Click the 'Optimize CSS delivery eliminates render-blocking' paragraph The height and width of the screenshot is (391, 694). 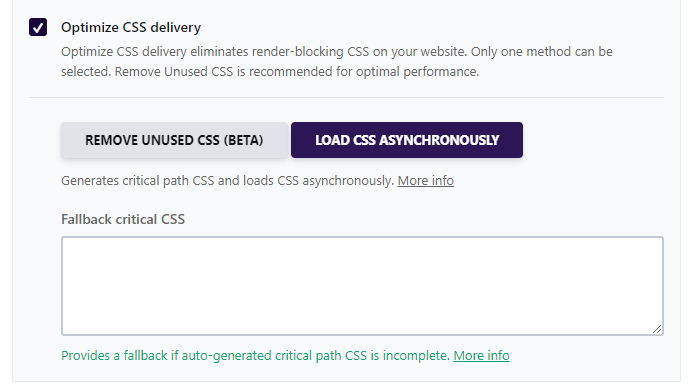337,62
